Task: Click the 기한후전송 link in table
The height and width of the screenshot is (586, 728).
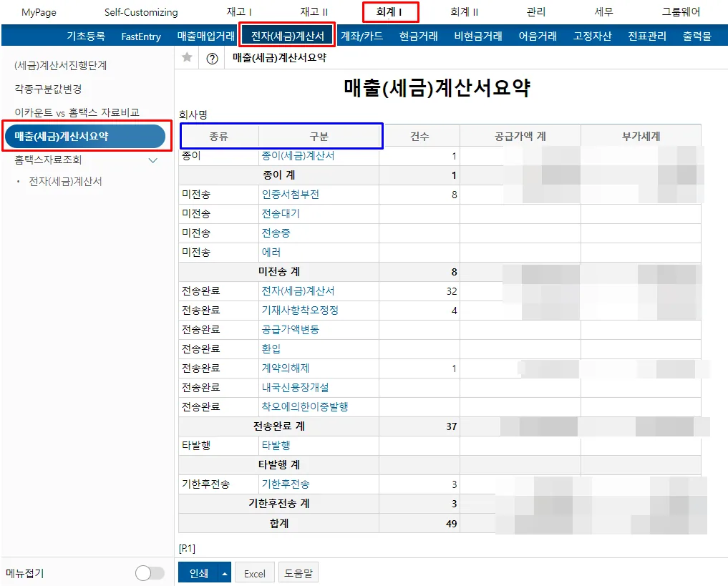Action: click(x=286, y=484)
